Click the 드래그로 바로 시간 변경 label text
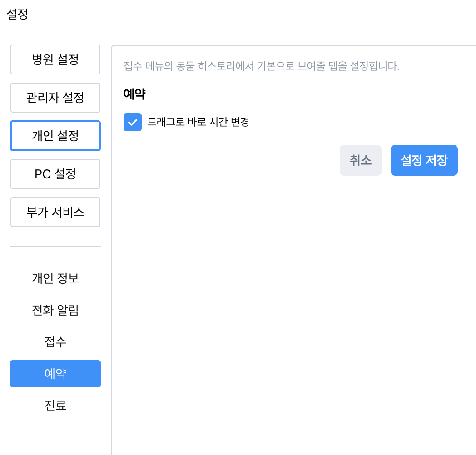Viewport: 476px width, 455px height. point(198,122)
